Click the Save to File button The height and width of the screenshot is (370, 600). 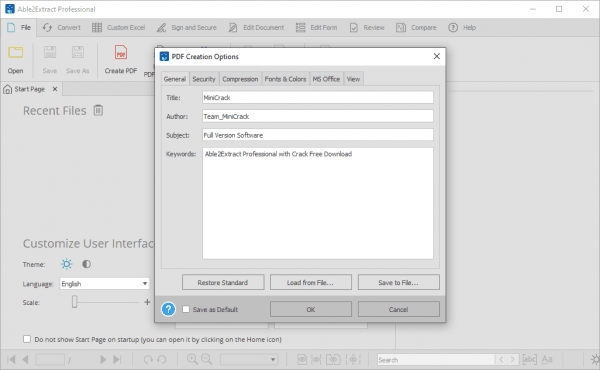(x=399, y=282)
